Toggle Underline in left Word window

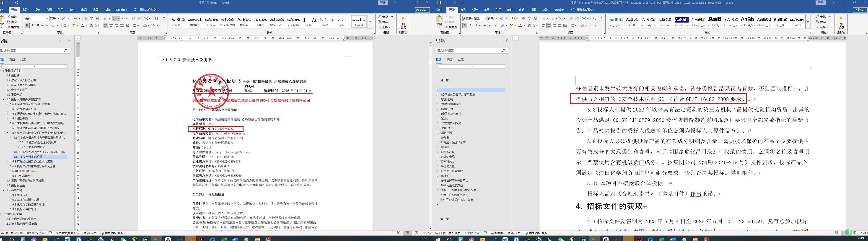(38, 25)
